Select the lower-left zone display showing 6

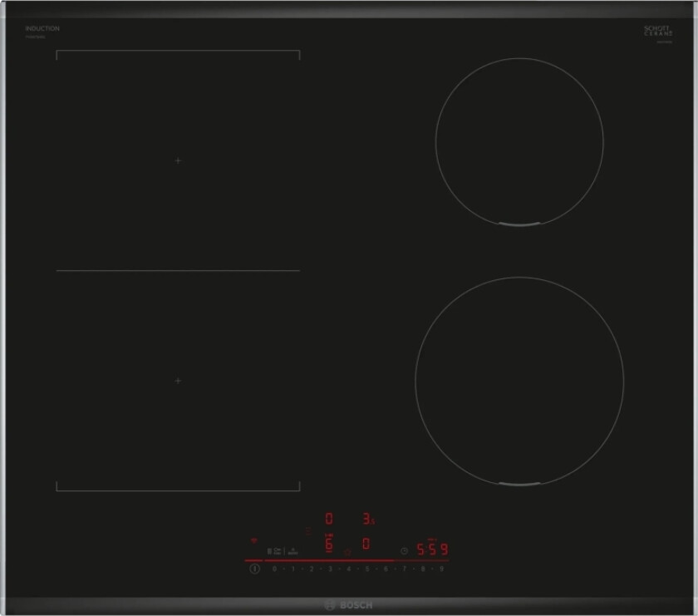click(329, 545)
